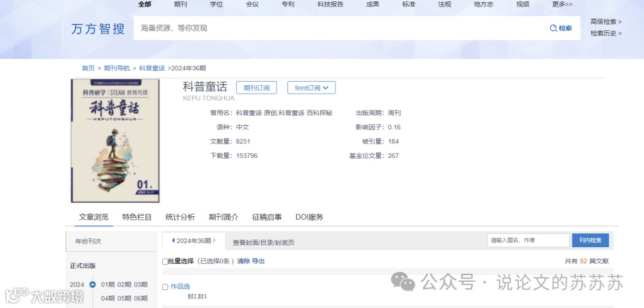Screen dimensions: 644x308
Task: Select the 标准 category tab
Action: click(408, 5)
